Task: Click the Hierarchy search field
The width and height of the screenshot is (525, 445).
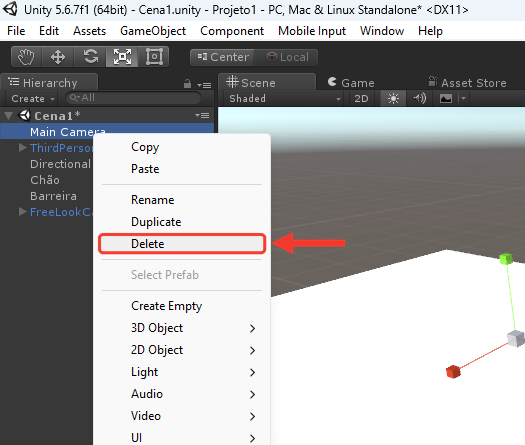Action: 134,98
